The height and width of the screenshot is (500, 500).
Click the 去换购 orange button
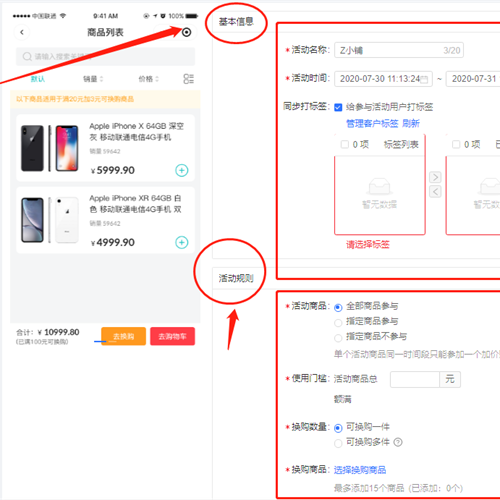[123, 336]
